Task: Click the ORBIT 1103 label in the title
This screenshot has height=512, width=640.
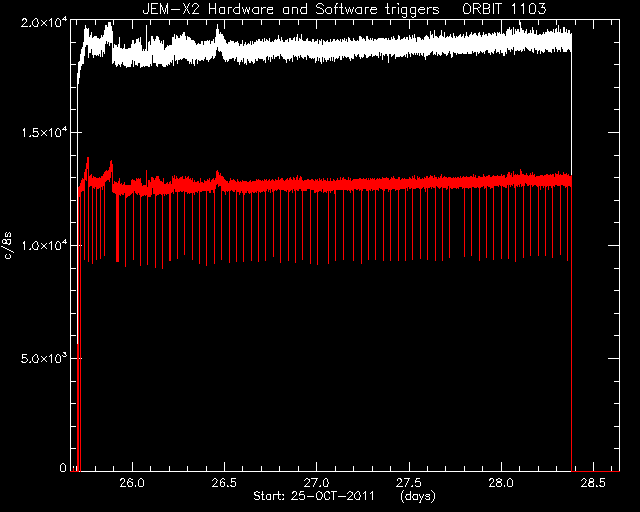Action: click(x=504, y=9)
